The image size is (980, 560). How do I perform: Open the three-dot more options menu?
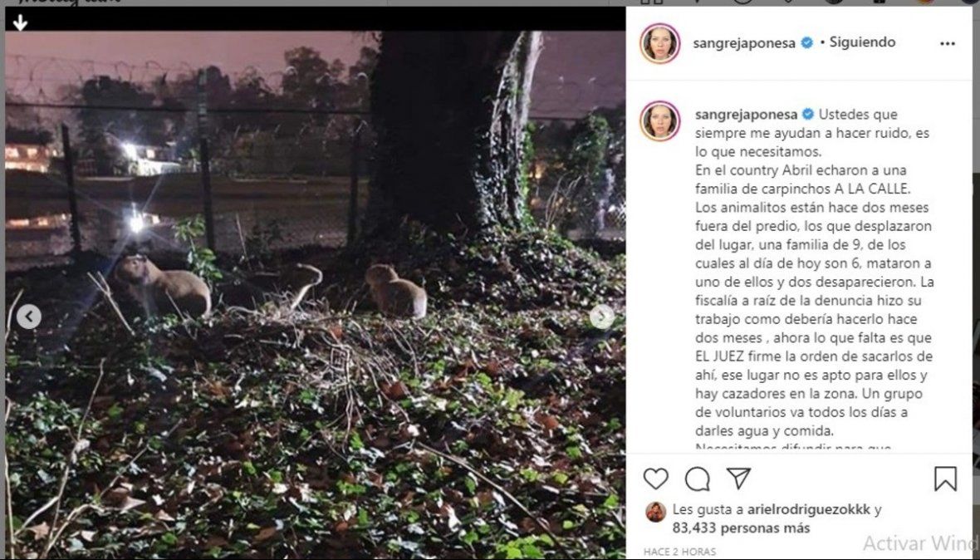[948, 43]
